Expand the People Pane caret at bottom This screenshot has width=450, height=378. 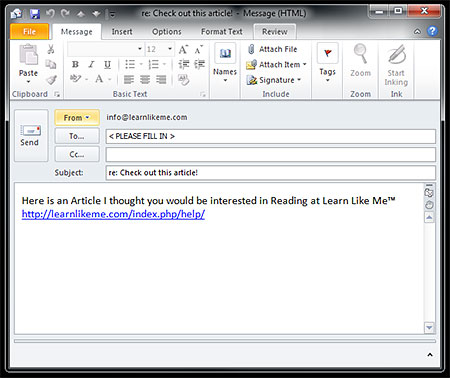(x=430, y=355)
